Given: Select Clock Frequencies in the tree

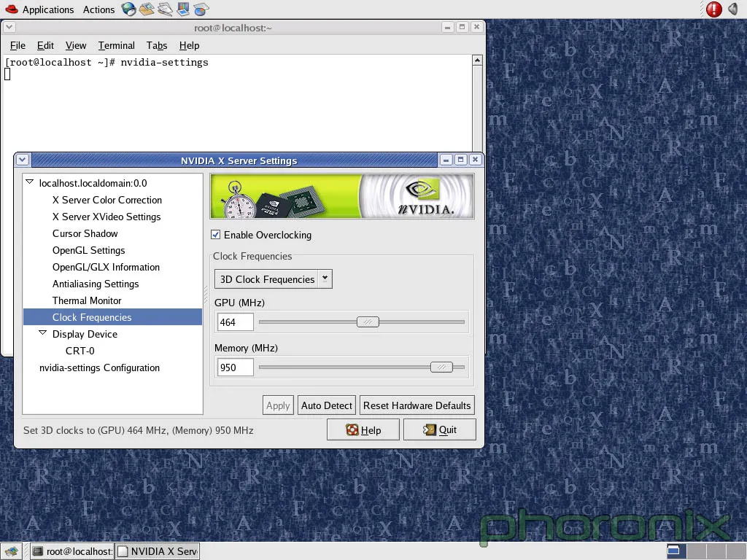Looking at the screenshot, I should pos(112,317).
